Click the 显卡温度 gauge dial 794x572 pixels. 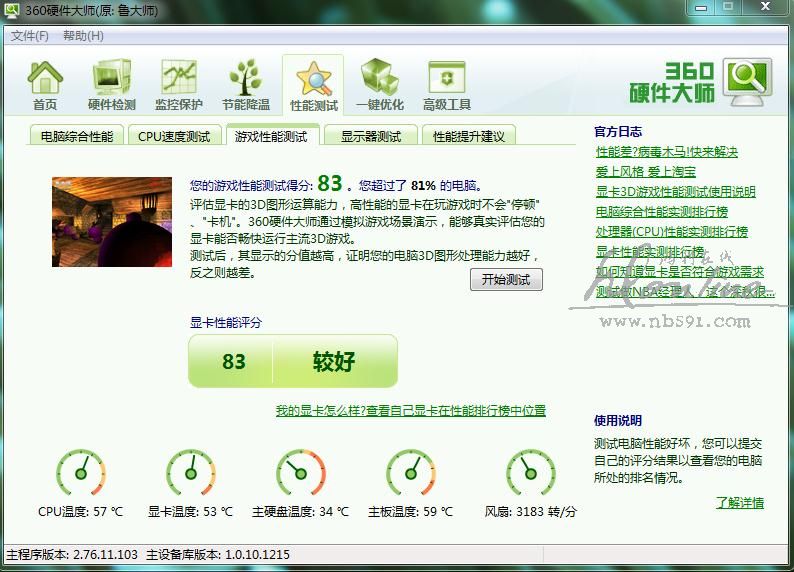[x=191, y=473]
